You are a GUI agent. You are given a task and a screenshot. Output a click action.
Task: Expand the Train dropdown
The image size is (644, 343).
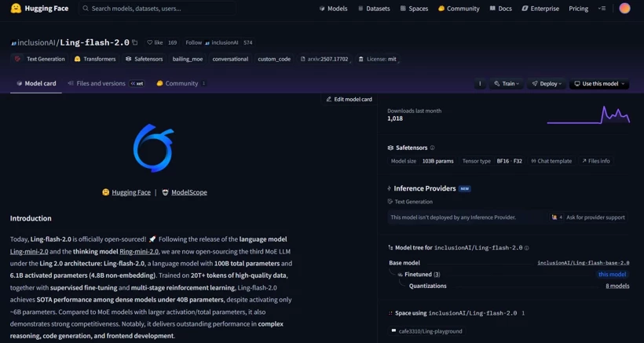(x=506, y=83)
